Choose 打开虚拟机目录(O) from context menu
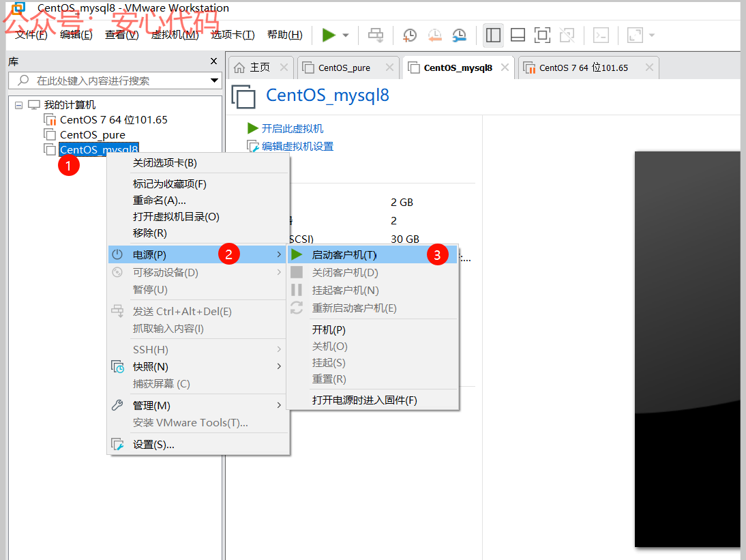Screen dimensions: 746x560 [198, 216]
